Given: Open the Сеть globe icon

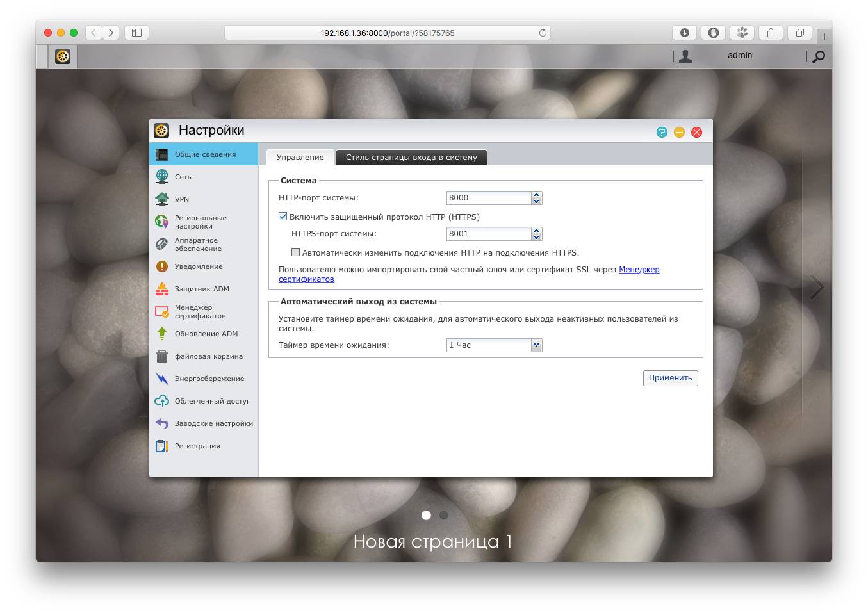Looking at the screenshot, I should [162, 177].
